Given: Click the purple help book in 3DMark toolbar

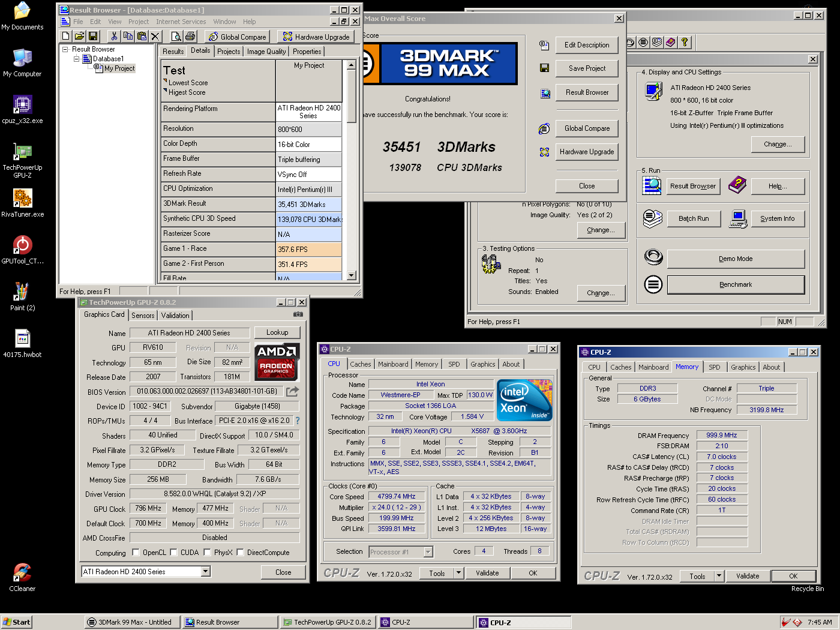Looking at the screenshot, I should coord(671,42).
